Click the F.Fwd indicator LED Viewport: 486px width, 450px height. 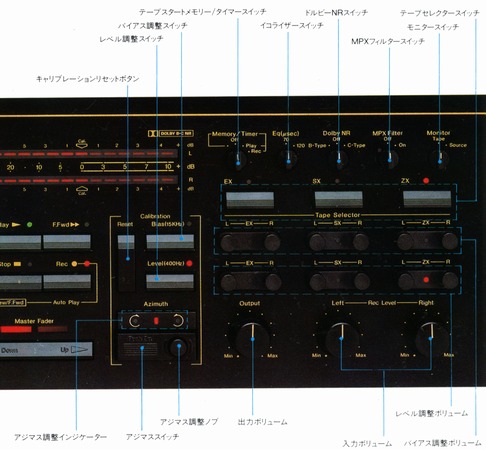pos(87,225)
